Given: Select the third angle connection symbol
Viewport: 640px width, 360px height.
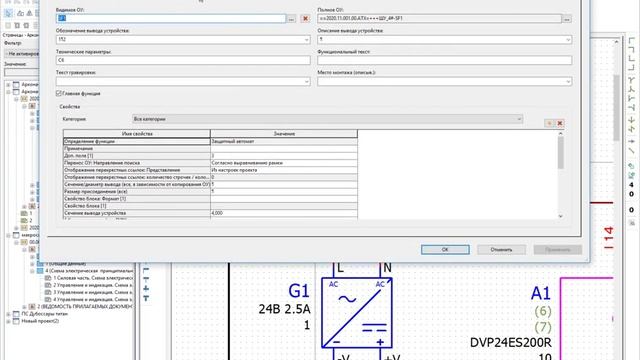Looking at the screenshot, I should [x=631, y=58].
